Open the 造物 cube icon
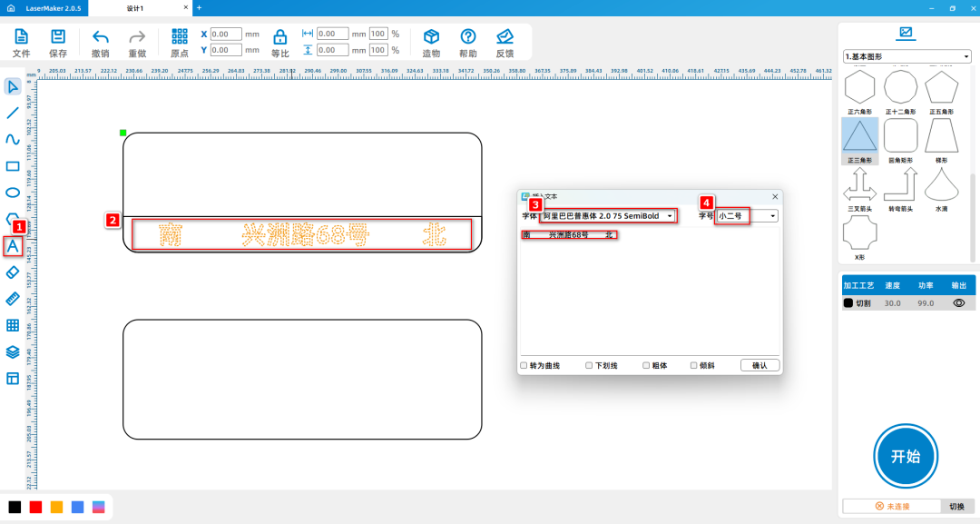 (x=431, y=42)
